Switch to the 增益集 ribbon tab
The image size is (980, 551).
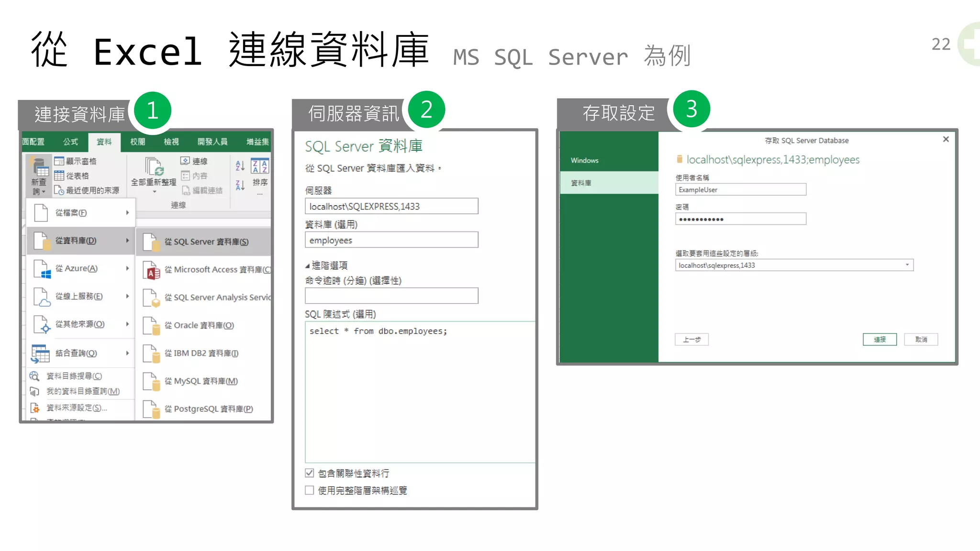257,142
